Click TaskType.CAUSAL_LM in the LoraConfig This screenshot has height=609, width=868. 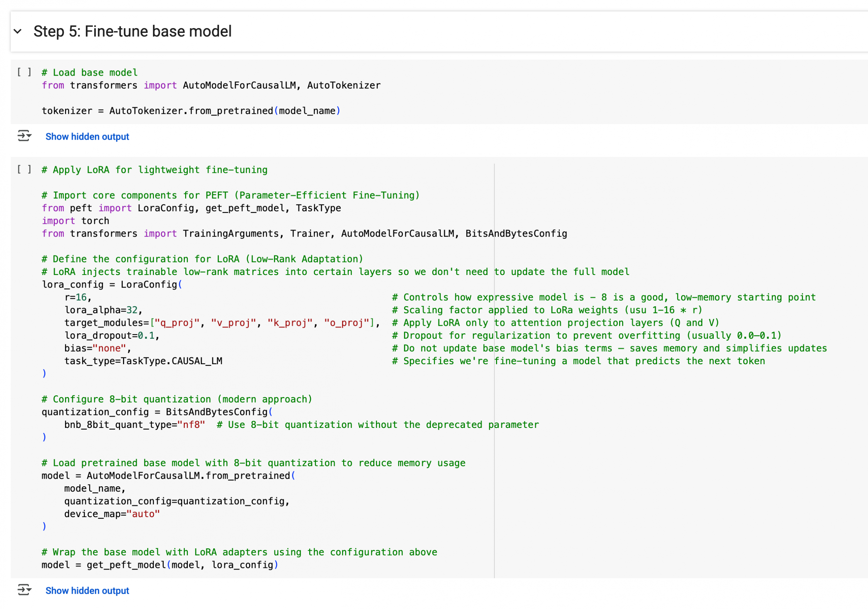pos(171,361)
